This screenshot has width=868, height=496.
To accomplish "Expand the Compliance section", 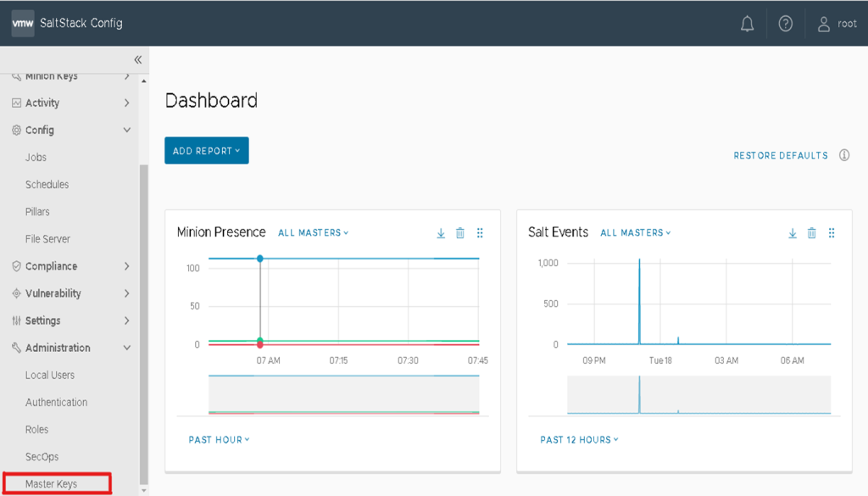I will point(127,266).
